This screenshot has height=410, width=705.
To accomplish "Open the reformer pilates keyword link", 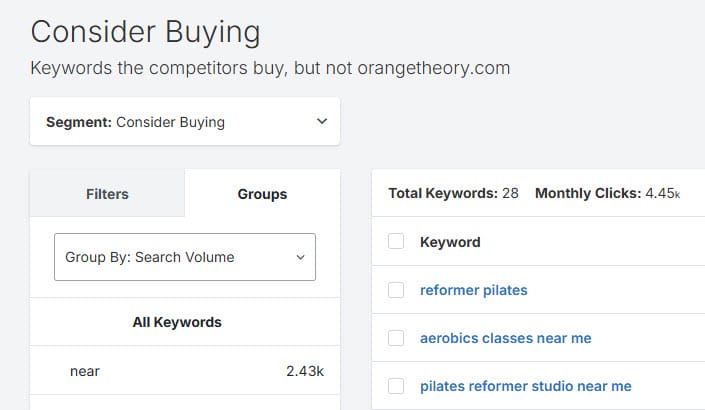I will [x=473, y=290].
